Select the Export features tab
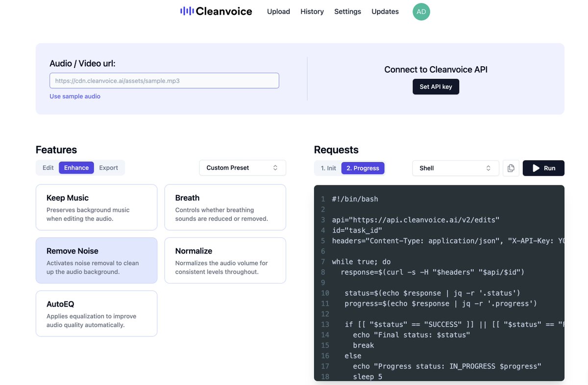The width and height of the screenshot is (588, 385). [108, 167]
